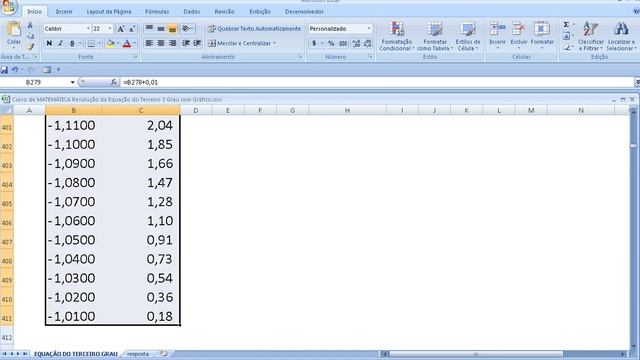Open the font color dropdown arrow

(x=134, y=44)
